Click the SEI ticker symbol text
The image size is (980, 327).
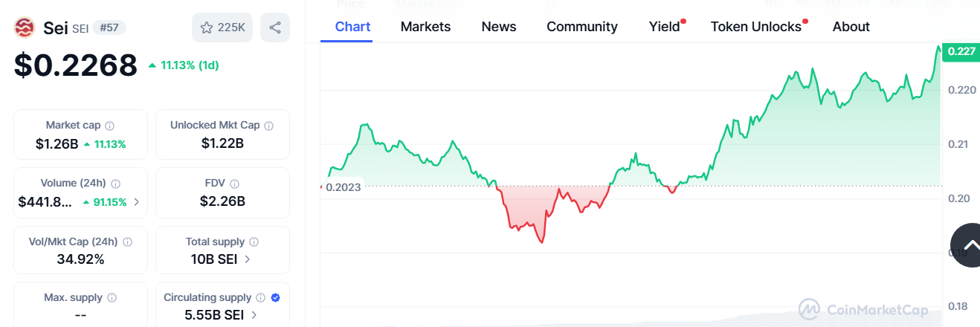click(x=80, y=28)
